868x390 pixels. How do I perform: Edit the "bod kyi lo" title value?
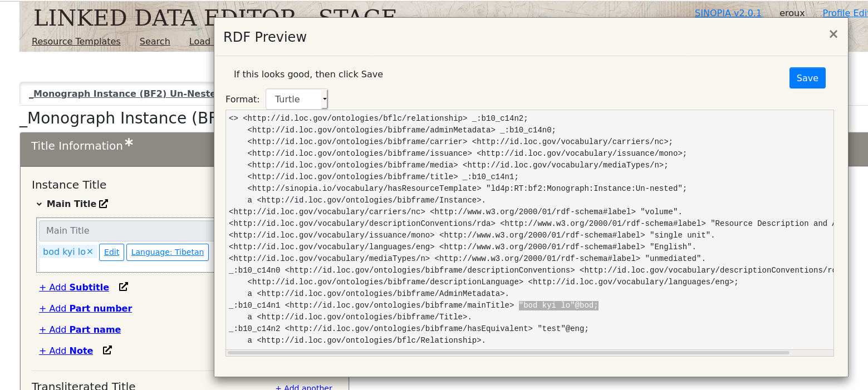(x=111, y=252)
